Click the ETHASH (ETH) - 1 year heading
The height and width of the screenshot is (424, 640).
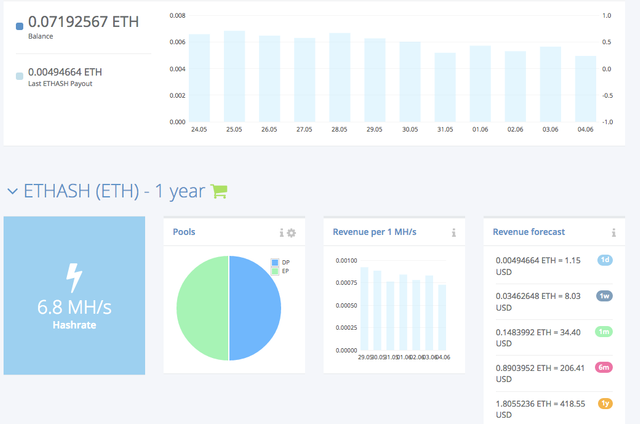click(x=114, y=191)
